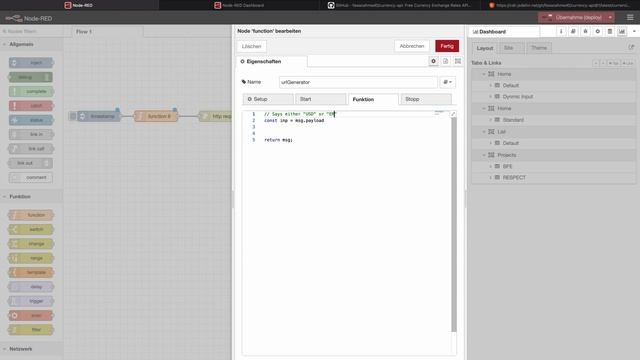
Task: Trigger the timestamp inject node button
Action: [73, 116]
